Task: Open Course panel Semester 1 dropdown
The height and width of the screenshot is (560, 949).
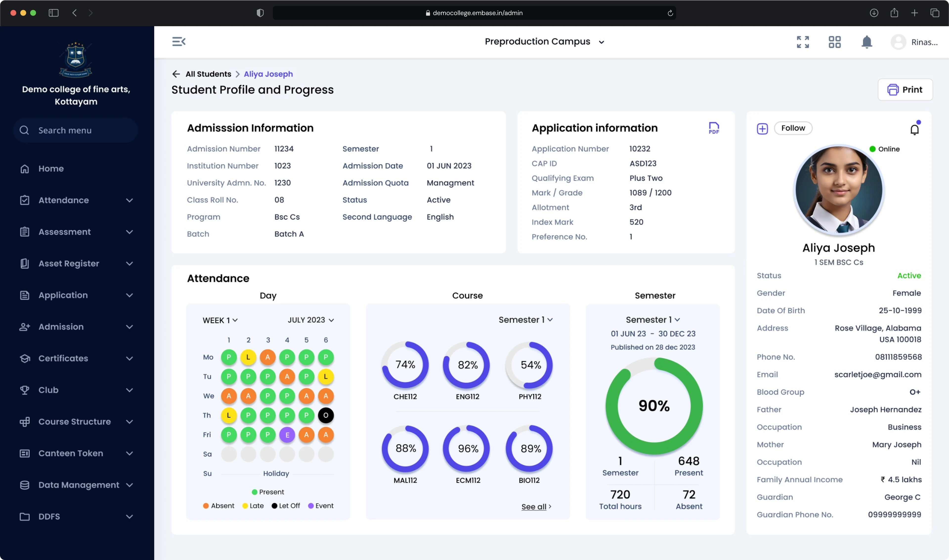Action: (525, 320)
